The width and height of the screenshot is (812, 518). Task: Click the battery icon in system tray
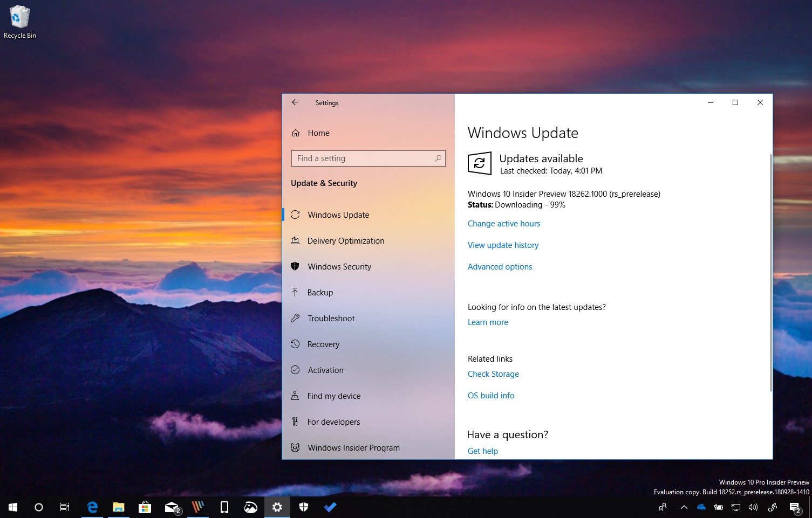coord(719,507)
